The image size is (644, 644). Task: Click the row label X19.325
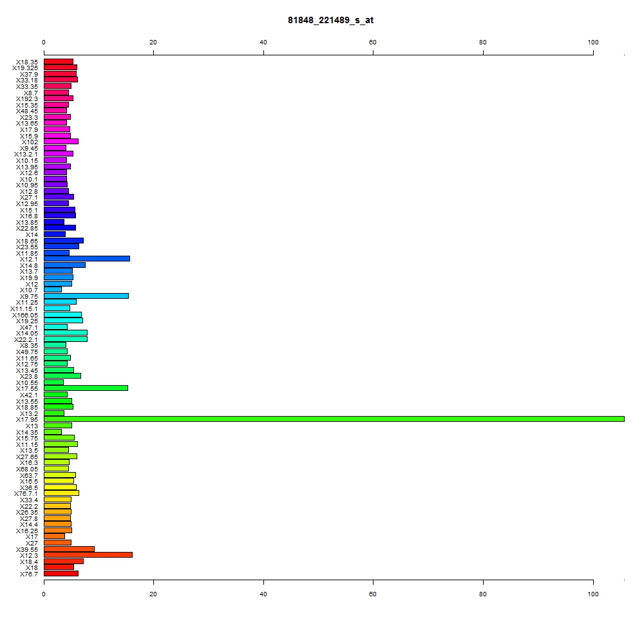coord(24,68)
